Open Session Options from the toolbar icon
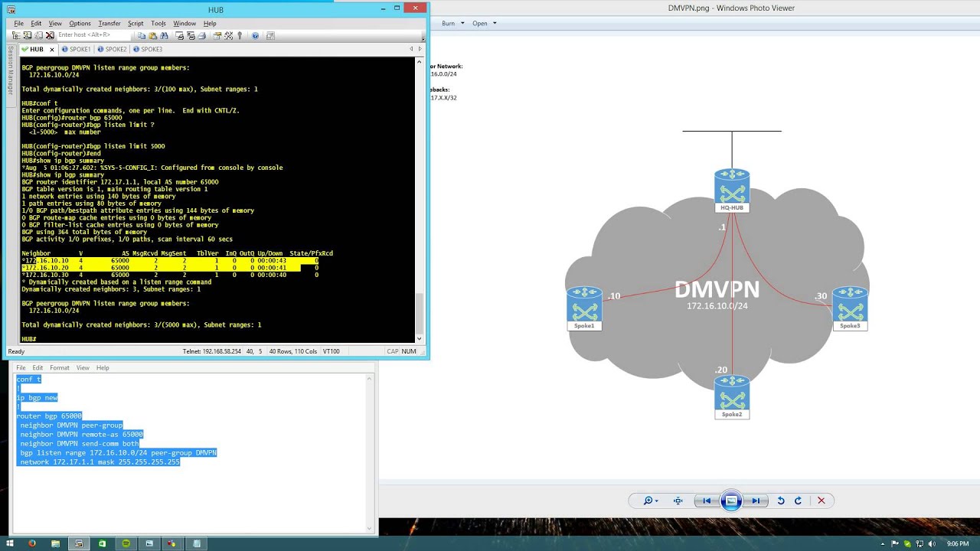The height and width of the screenshot is (551, 980). tap(217, 35)
